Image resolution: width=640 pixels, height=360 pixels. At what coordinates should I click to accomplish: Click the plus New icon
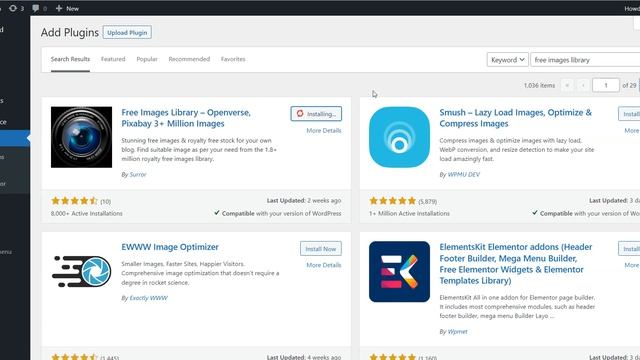click(59, 8)
